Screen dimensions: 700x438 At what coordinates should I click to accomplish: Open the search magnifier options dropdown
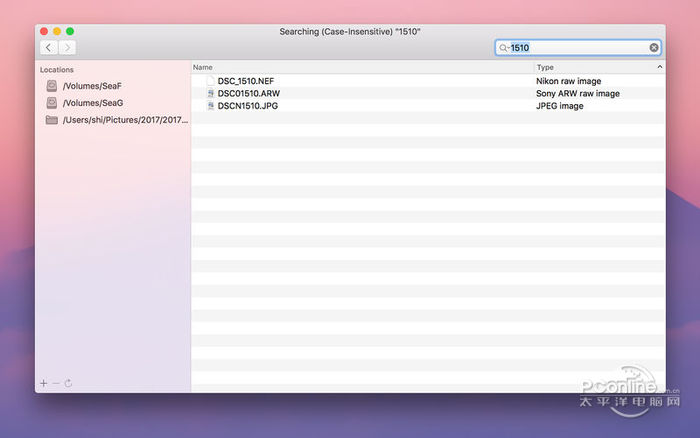(x=504, y=48)
